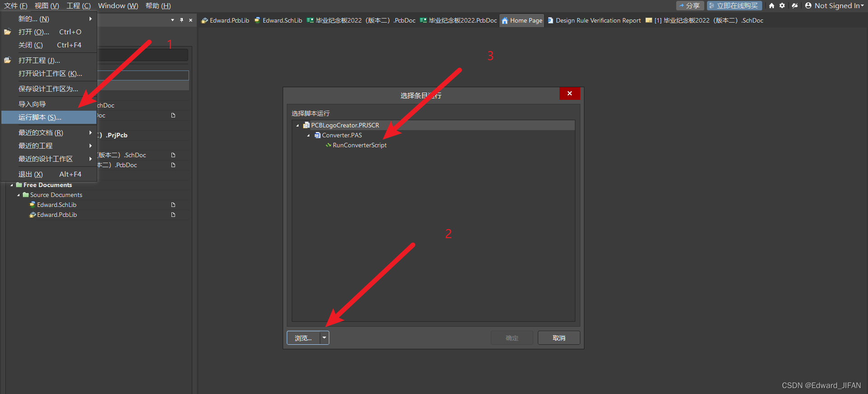Click the Projects panel search field

(x=143, y=55)
